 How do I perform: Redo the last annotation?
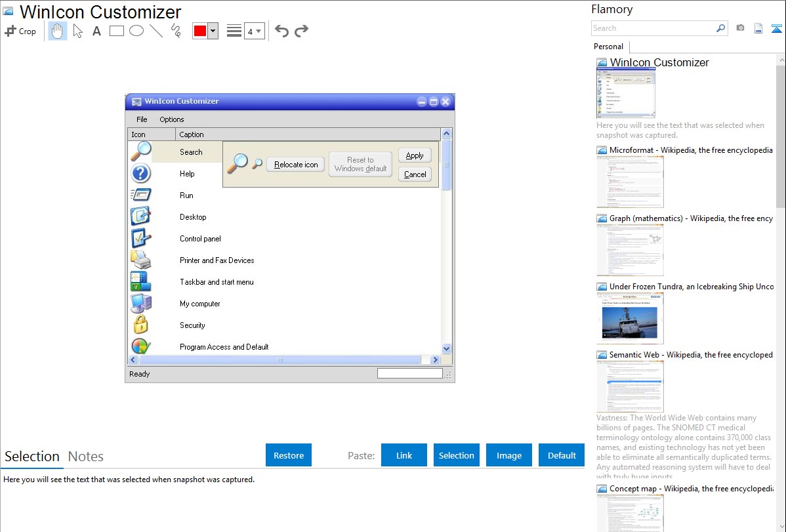(301, 31)
